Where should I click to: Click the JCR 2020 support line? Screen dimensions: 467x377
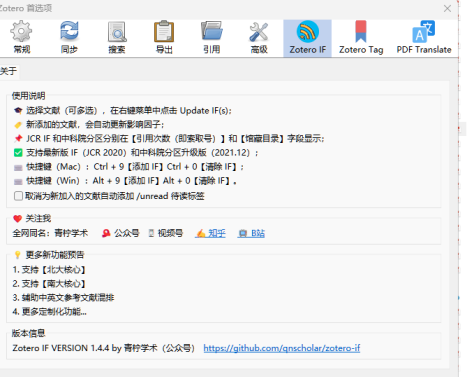coord(136,153)
